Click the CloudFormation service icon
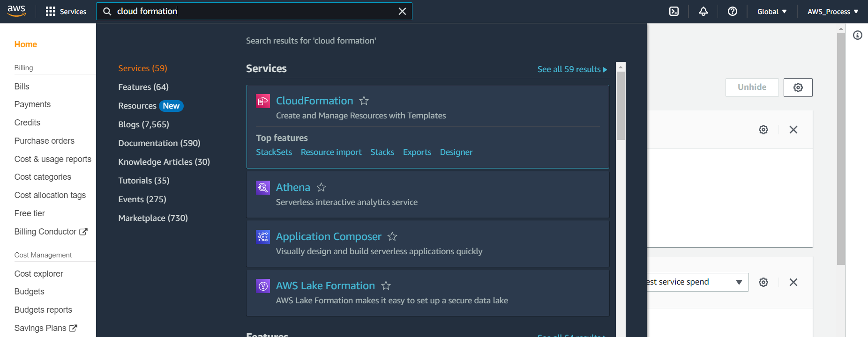This screenshot has width=868, height=337. (x=263, y=101)
